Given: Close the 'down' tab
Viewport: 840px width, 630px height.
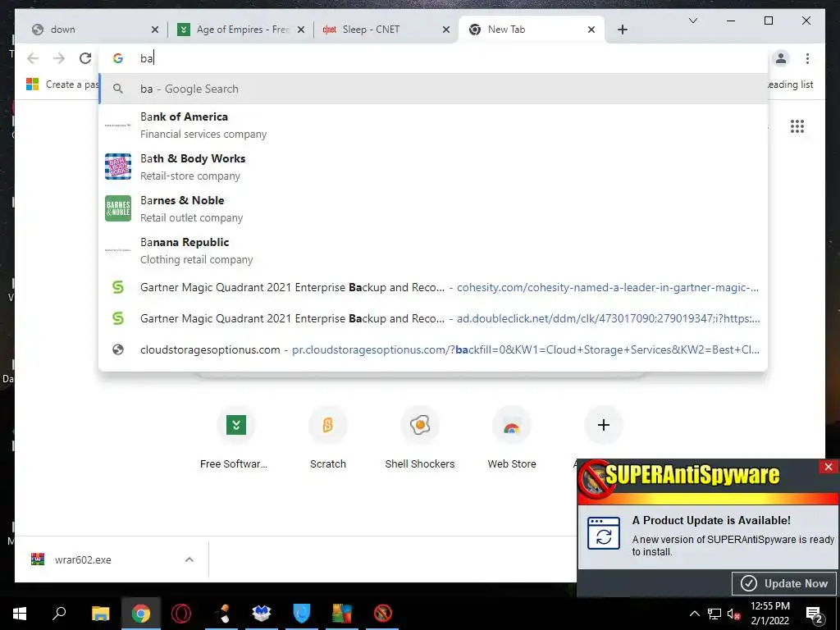Looking at the screenshot, I should click(x=155, y=30).
